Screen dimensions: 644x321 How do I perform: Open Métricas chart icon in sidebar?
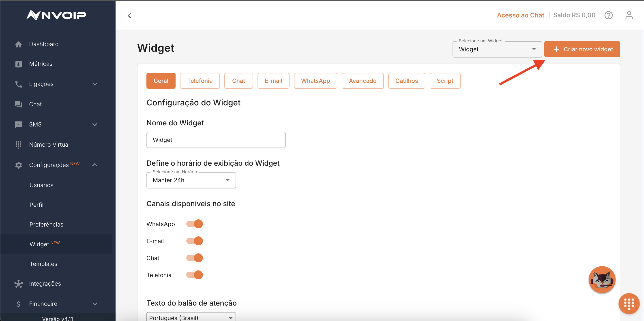pyautogui.click(x=19, y=64)
